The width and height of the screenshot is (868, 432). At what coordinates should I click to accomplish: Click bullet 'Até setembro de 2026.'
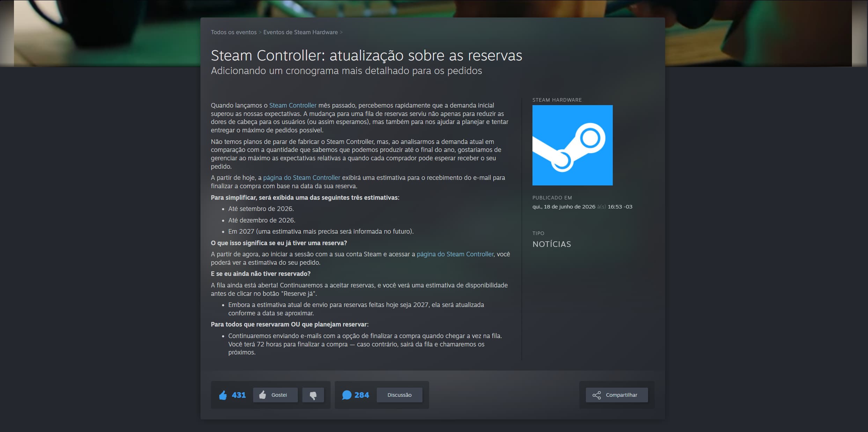(261, 208)
